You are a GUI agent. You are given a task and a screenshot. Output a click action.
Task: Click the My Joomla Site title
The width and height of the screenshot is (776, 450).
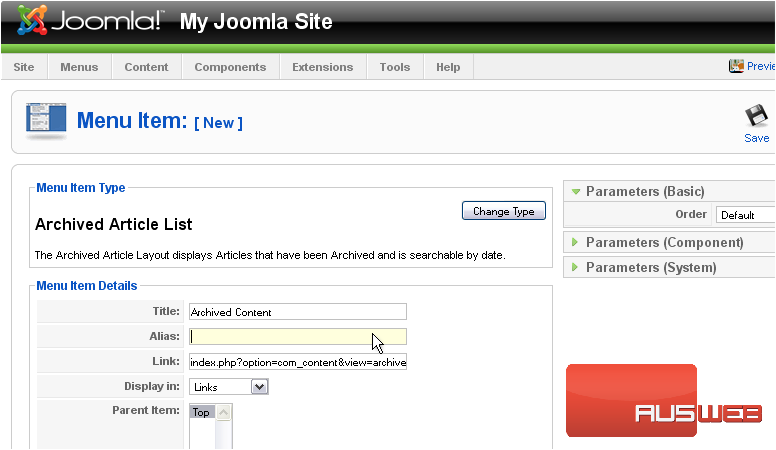pyautogui.click(x=256, y=22)
